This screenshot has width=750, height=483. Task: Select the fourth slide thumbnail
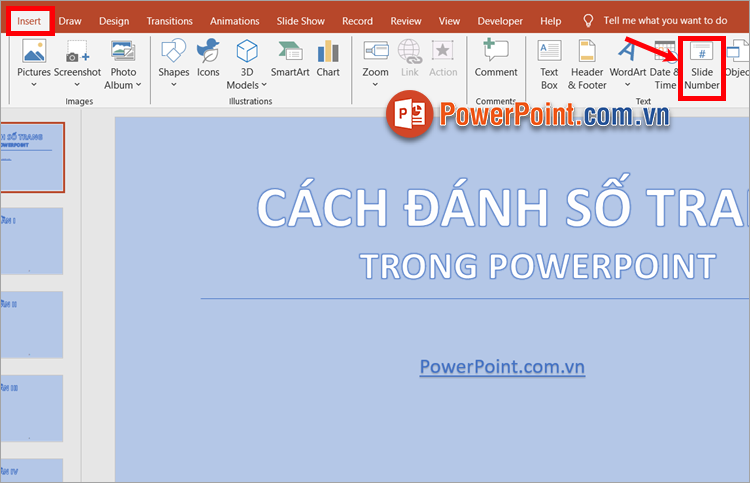[32, 408]
